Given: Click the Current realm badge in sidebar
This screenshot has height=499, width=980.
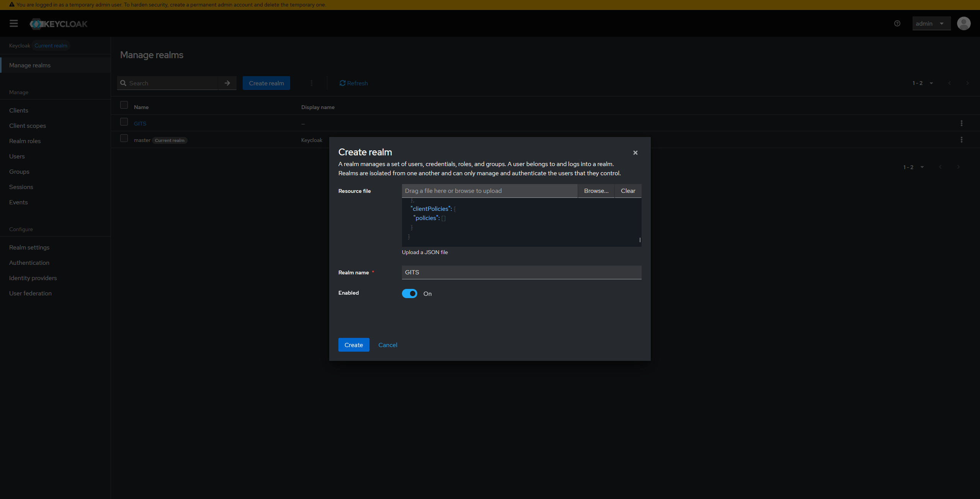Looking at the screenshot, I should tap(51, 46).
